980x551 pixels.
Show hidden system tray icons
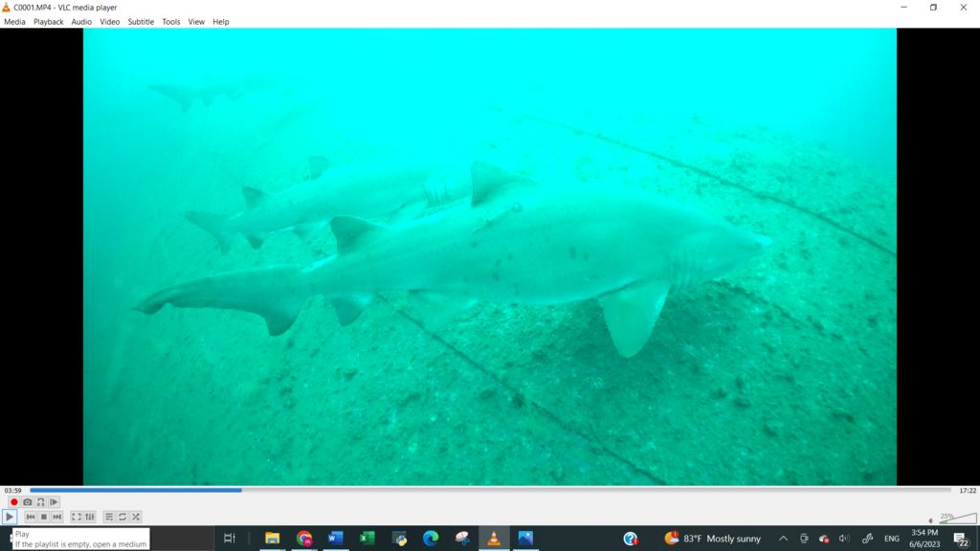click(783, 539)
